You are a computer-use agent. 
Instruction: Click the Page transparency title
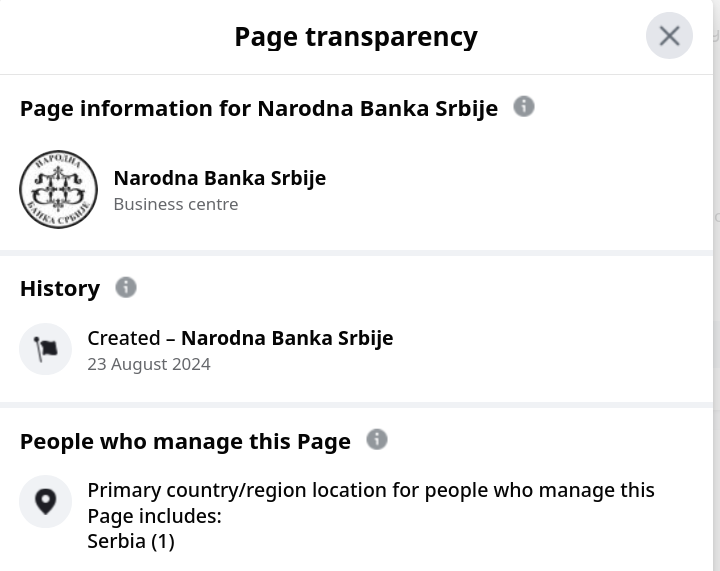(356, 37)
